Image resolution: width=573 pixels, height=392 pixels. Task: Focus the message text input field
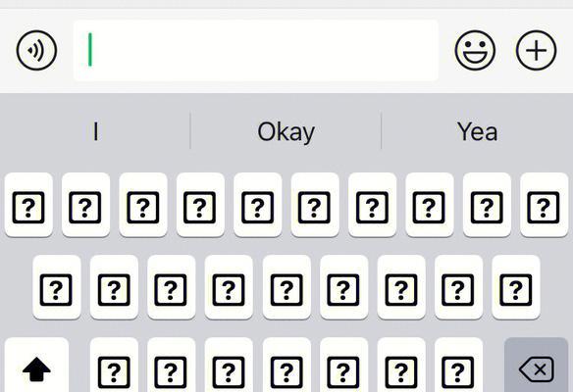click(256, 50)
